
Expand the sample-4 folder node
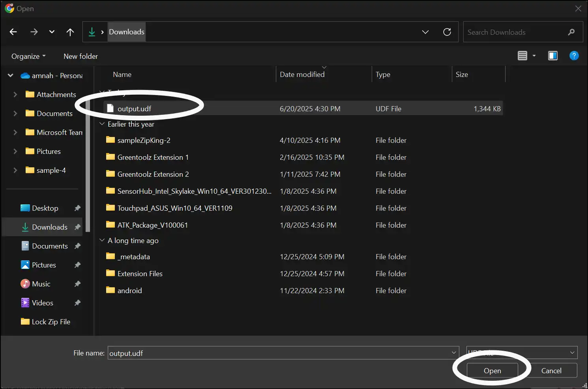(x=15, y=170)
